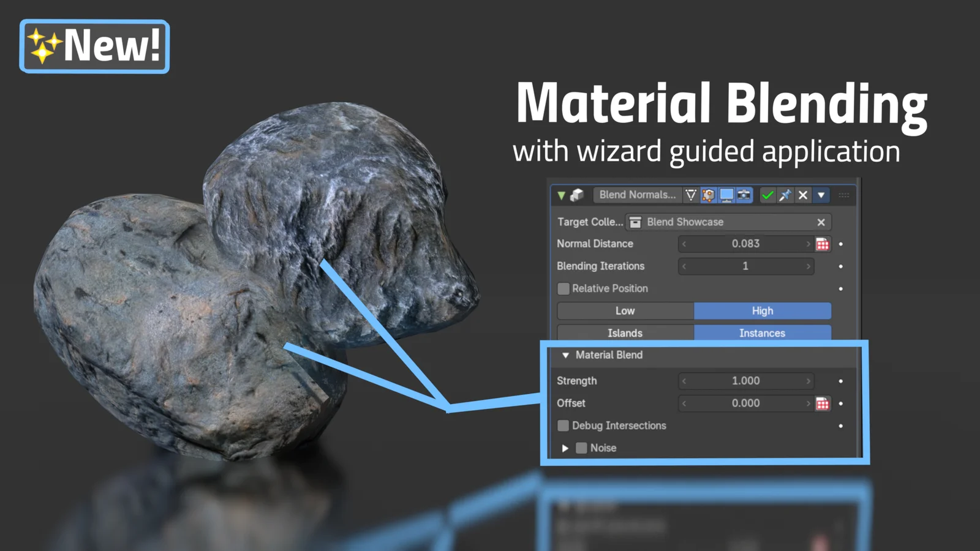Apply the Blend Normals modifier with the checkmark icon
980x551 pixels.
[x=767, y=195]
